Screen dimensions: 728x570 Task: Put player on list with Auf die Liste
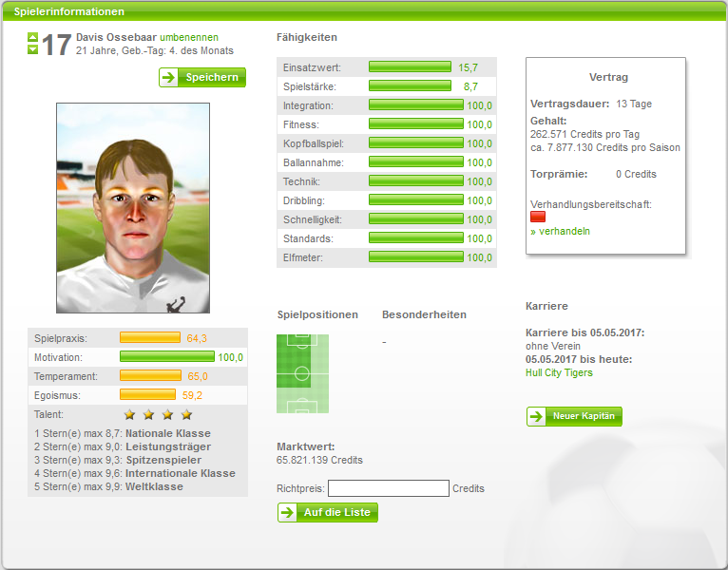point(328,512)
